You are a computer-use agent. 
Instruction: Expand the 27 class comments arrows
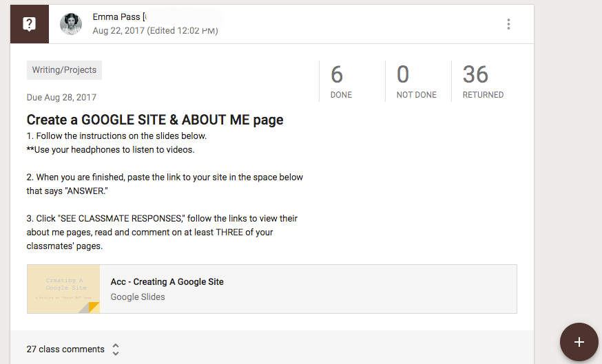point(116,350)
